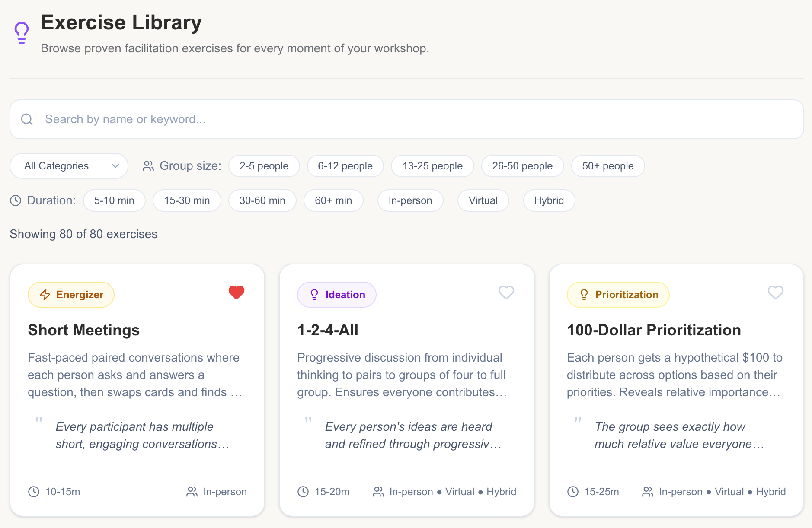The image size is (812, 528).
Task: Click the Exercise Library lightbulb icon
Action: click(21, 31)
